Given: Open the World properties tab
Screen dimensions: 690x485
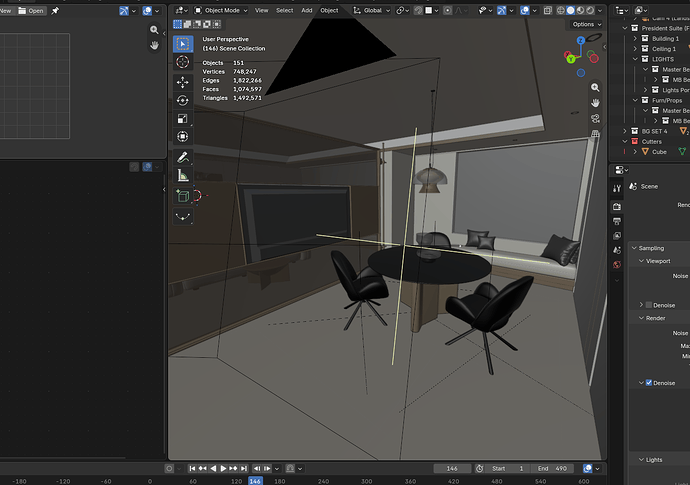Looking at the screenshot, I should 617,265.
